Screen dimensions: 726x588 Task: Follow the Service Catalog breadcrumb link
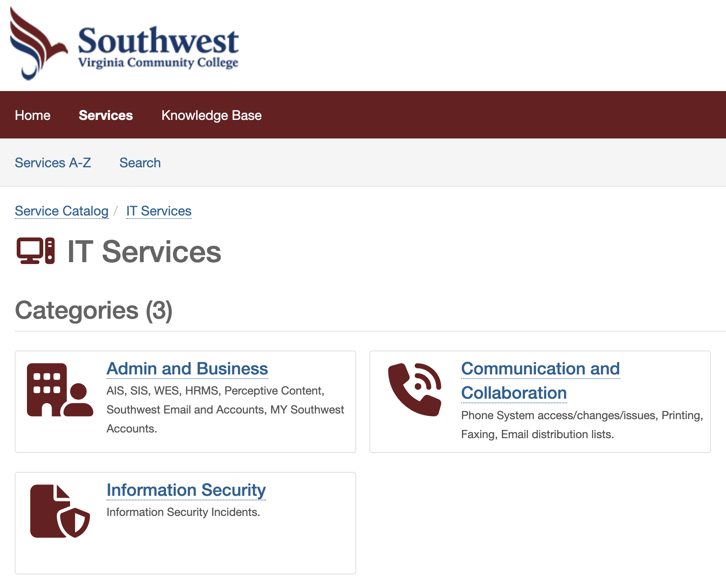tap(61, 211)
